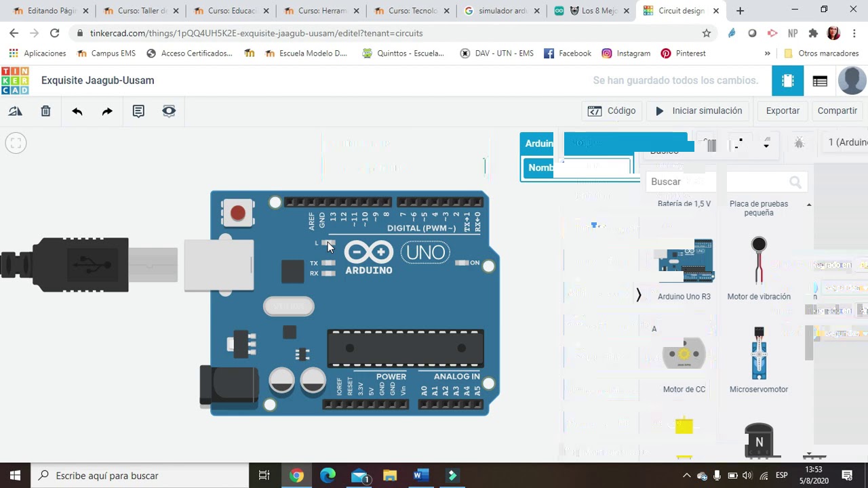Switch to the Los 8 Mejo tab
Viewport: 868px width, 488px height.
click(x=592, y=11)
